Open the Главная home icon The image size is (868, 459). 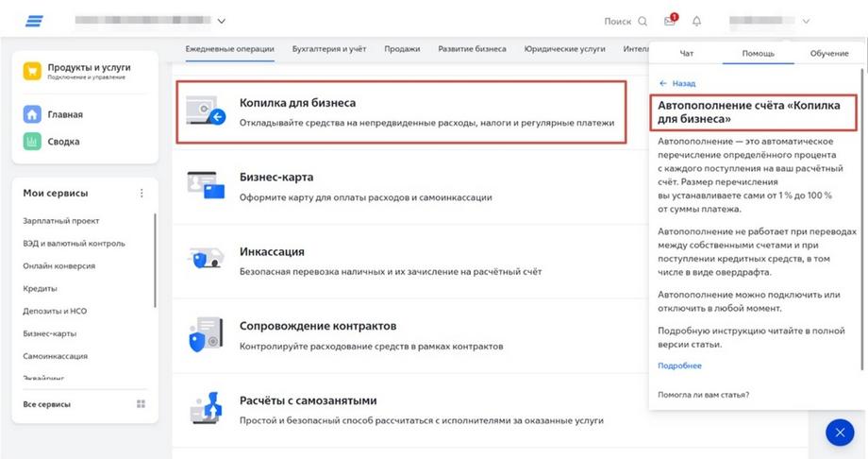(33, 114)
